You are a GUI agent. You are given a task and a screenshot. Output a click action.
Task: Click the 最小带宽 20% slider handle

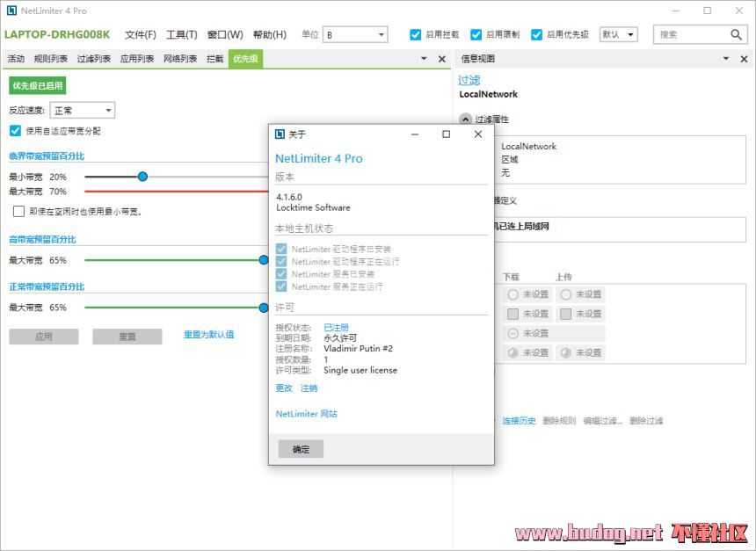[x=142, y=177]
